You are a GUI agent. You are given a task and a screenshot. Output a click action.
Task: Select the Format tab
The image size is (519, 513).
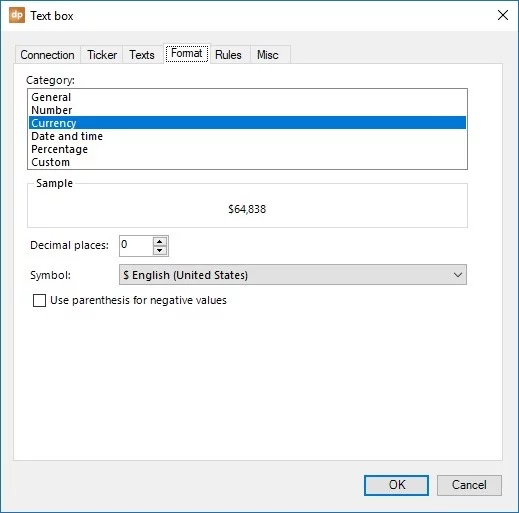tap(187, 54)
